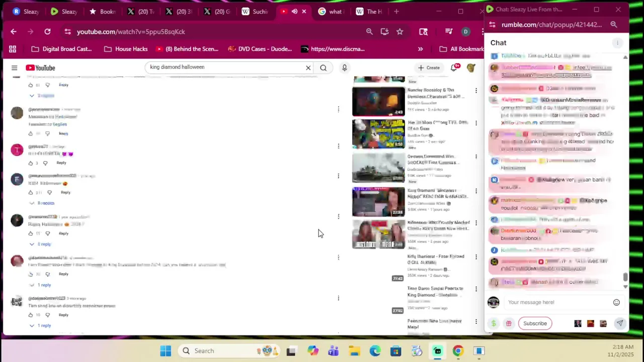Open options for the F avatar comment
The width and height of the screenshot is (644, 362).
click(x=338, y=176)
